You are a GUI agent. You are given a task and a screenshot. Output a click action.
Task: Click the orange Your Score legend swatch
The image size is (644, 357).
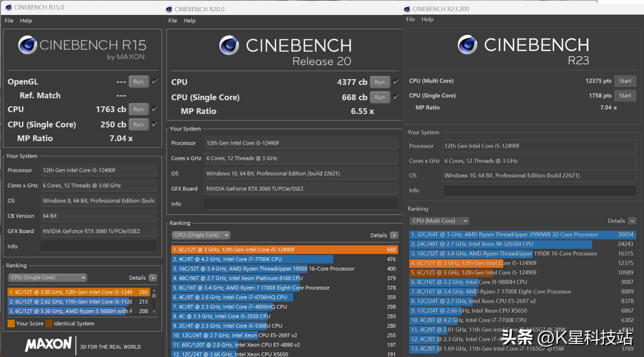point(11,323)
